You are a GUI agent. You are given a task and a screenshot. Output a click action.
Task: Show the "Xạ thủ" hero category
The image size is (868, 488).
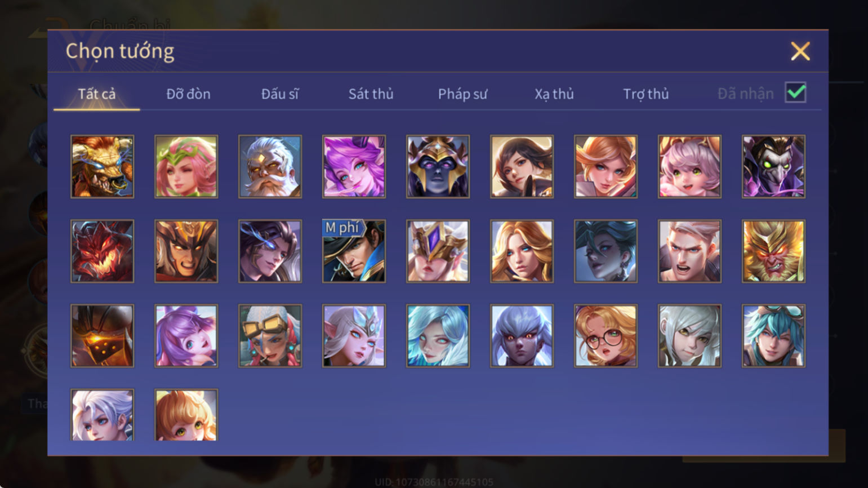(554, 94)
